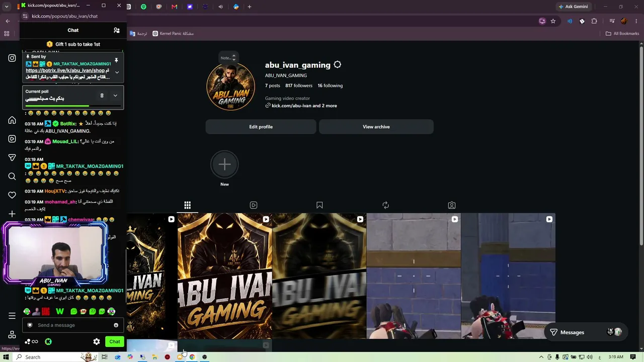Switch to the Reels tab on profile

(x=254, y=205)
